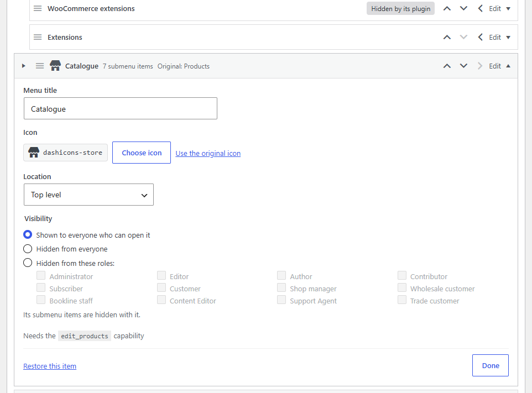Move Catalogue item up
The height and width of the screenshot is (393, 532).
pyautogui.click(x=447, y=66)
